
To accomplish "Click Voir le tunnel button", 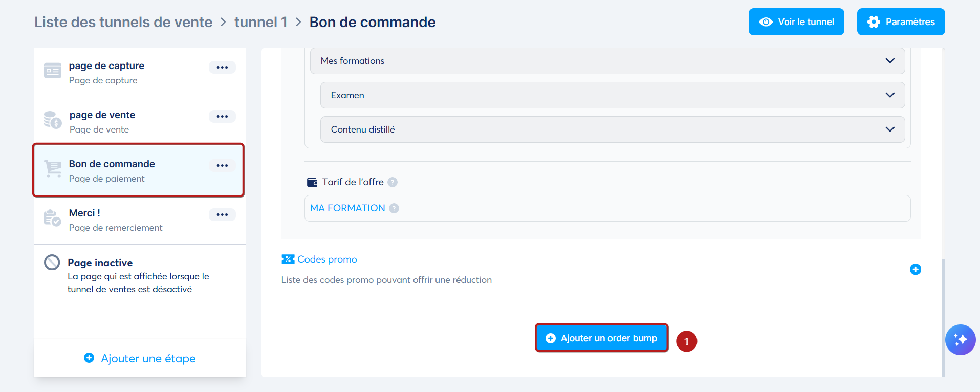I will tap(796, 22).
